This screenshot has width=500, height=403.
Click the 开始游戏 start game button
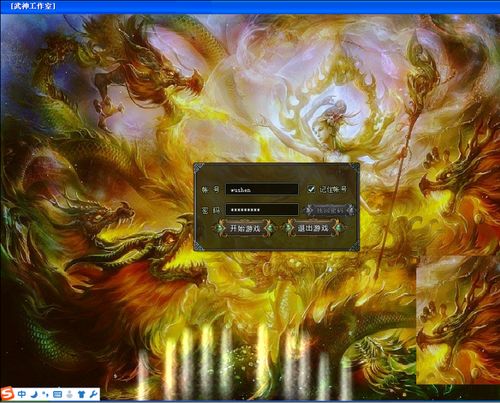(x=245, y=228)
